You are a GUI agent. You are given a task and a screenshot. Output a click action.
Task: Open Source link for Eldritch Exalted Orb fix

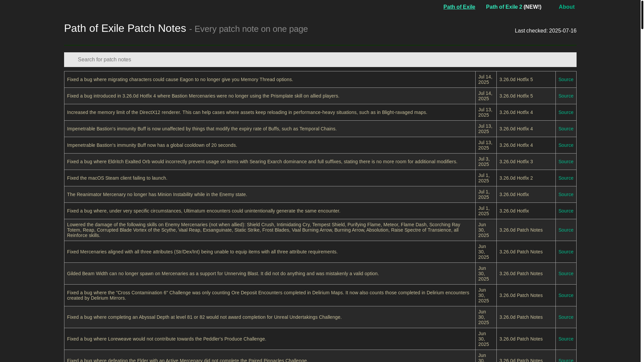tap(566, 162)
